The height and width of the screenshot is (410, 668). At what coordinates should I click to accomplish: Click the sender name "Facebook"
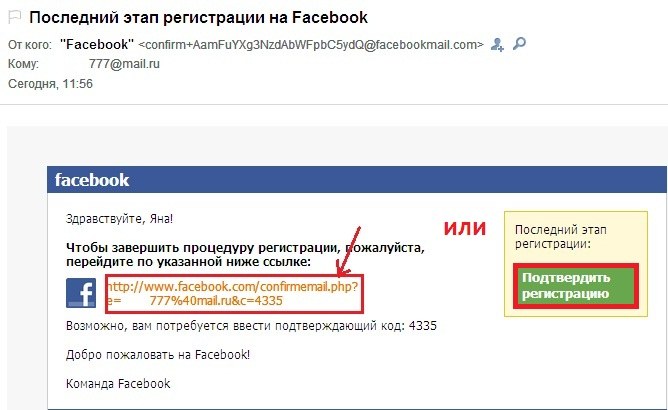[x=97, y=44]
